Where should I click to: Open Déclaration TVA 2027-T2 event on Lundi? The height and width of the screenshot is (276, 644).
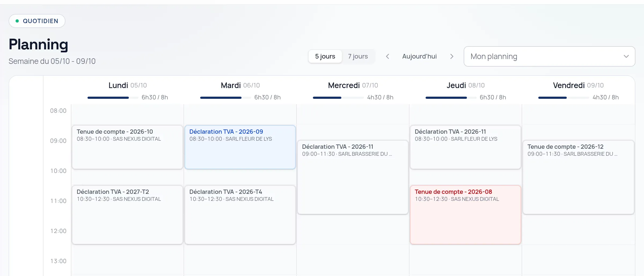point(127,215)
